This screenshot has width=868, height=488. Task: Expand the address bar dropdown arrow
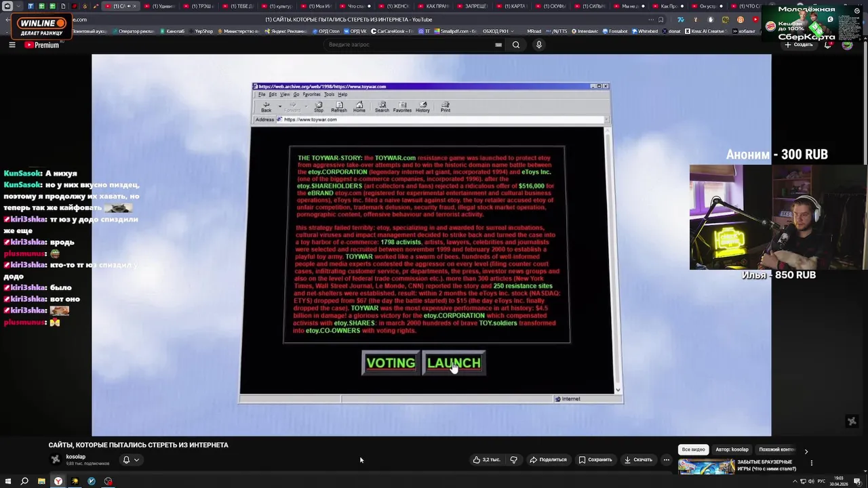(606, 119)
